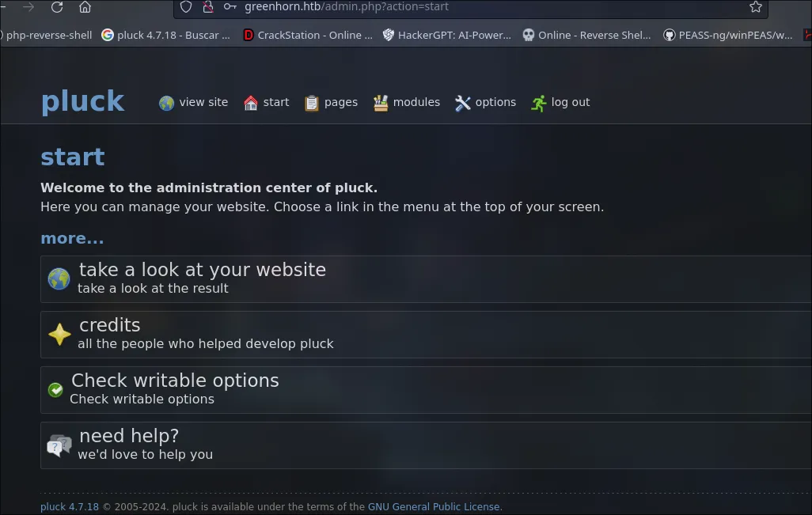Open the options menu item
Screen dimensions: 812x515
[x=495, y=103]
